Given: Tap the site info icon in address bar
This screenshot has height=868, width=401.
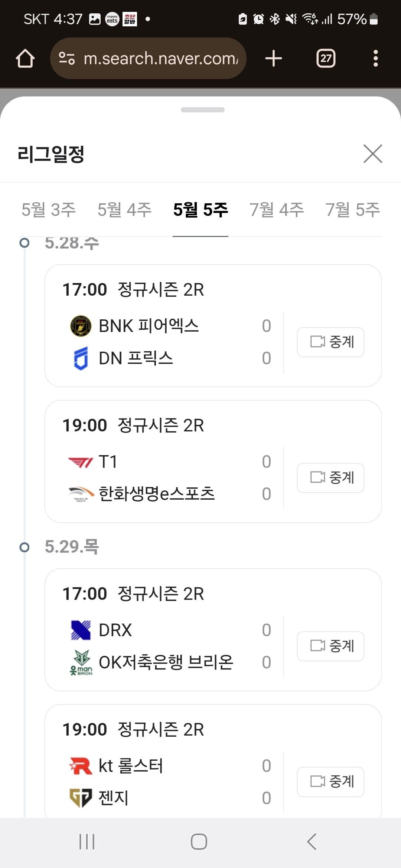Looking at the screenshot, I should pyautogui.click(x=67, y=59).
